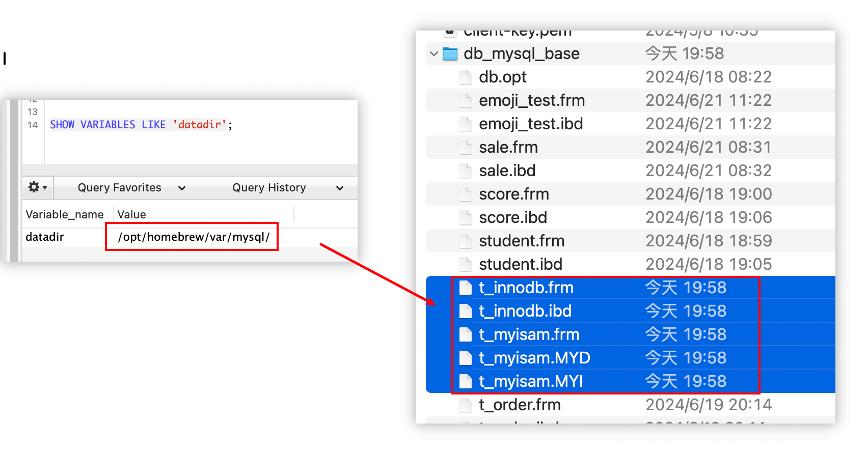
Task: Click student.frm date 2024/6/18 18:59
Action: [709, 241]
